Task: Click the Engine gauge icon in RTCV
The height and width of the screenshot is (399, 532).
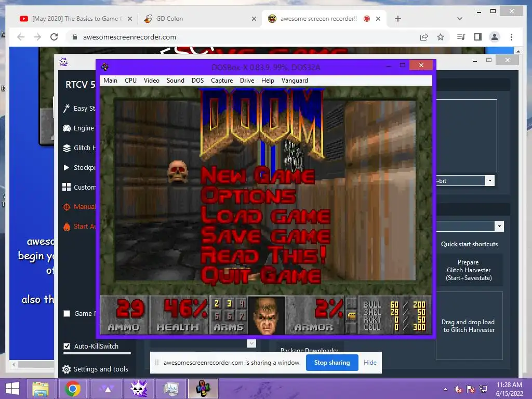Action: tap(66, 128)
